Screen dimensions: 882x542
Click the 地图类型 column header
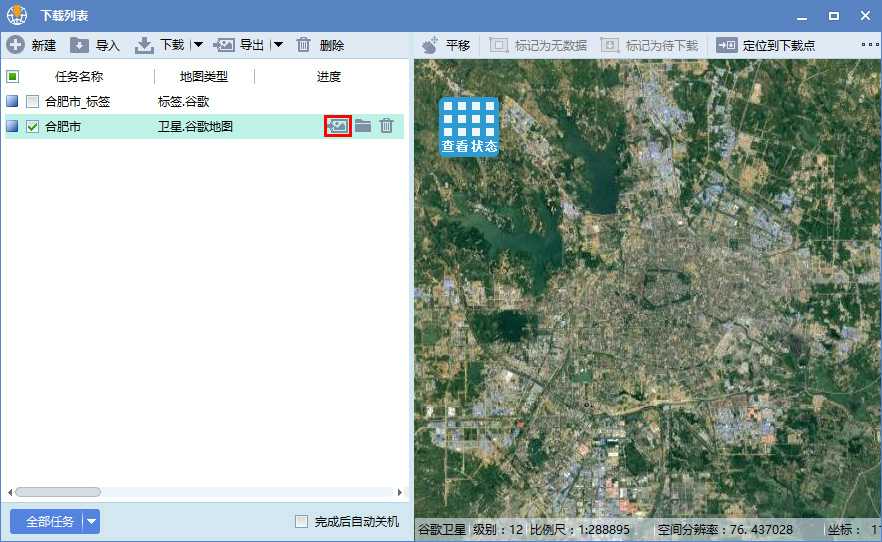coord(204,76)
